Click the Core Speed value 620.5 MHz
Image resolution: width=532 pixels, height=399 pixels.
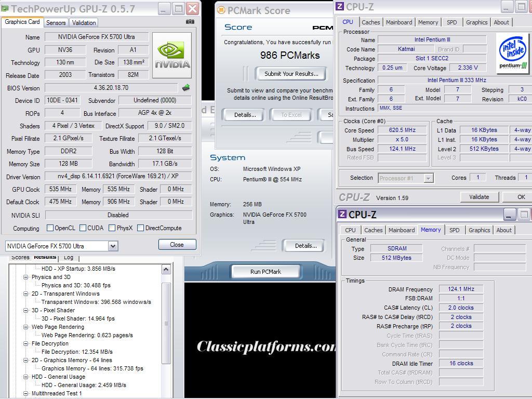pyautogui.click(x=402, y=130)
